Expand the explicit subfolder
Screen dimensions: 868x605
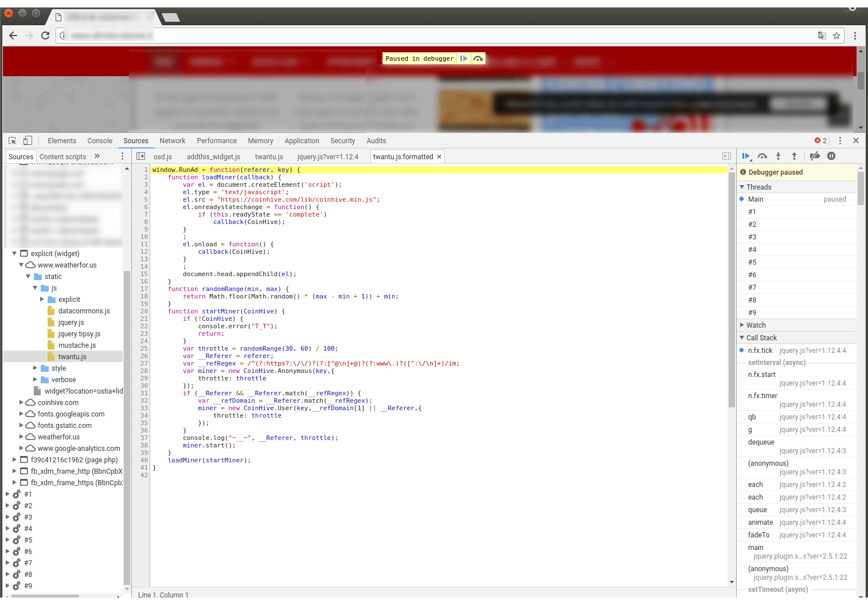tap(42, 299)
